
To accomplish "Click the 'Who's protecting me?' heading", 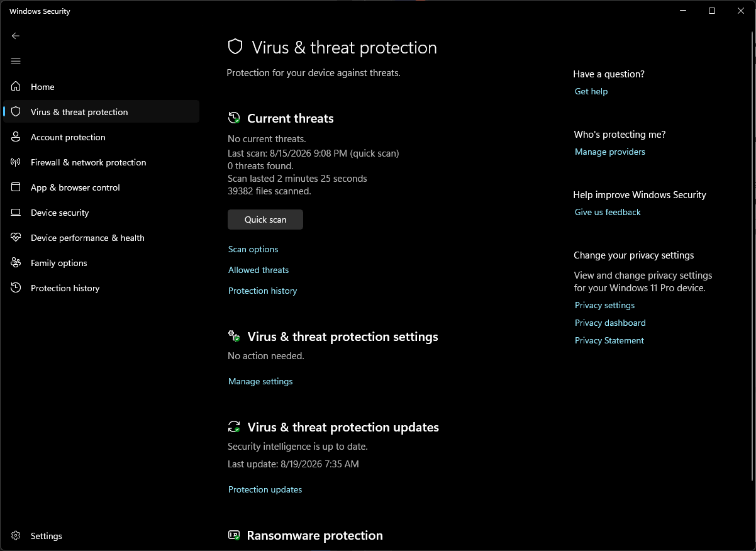I will (620, 135).
